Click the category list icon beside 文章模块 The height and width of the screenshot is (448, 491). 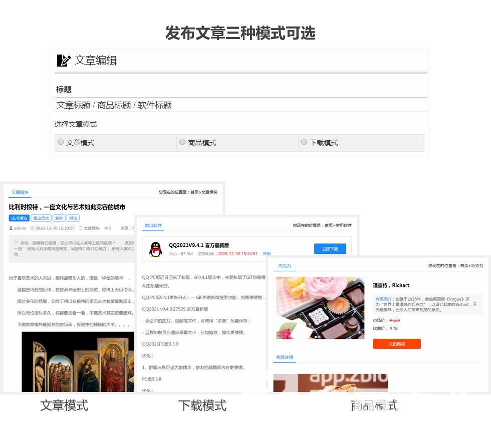coord(81,228)
